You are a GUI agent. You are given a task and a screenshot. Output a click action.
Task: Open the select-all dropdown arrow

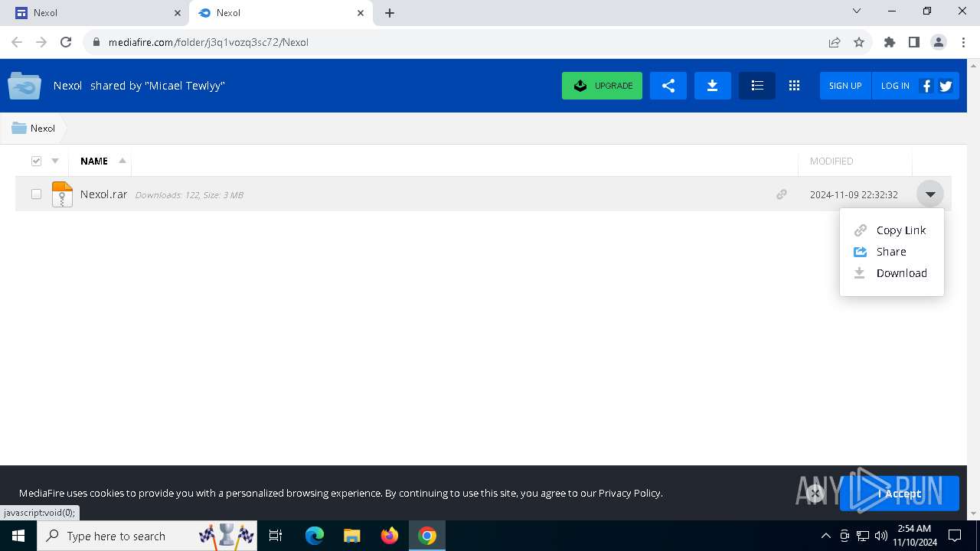[55, 161]
